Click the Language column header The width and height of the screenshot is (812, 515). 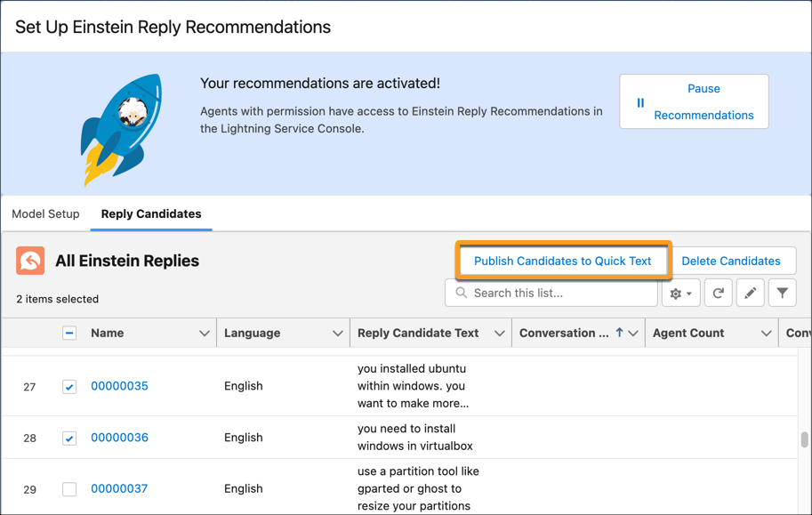coord(253,334)
